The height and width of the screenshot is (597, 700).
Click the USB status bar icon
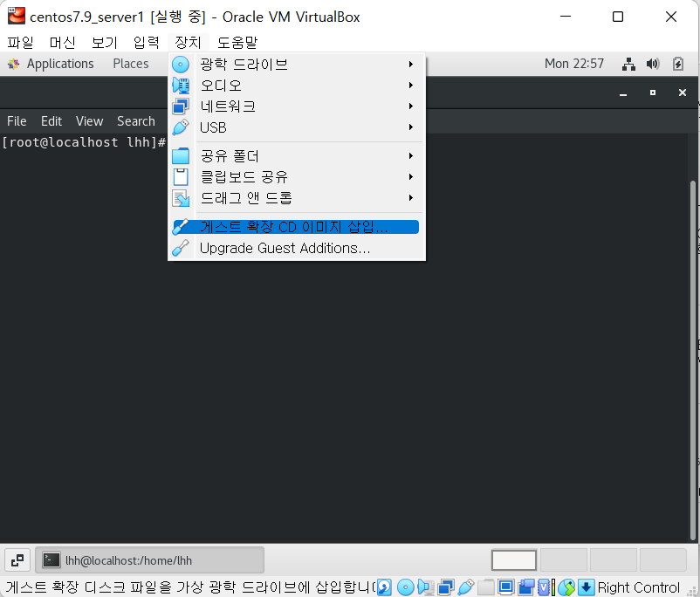(x=465, y=587)
